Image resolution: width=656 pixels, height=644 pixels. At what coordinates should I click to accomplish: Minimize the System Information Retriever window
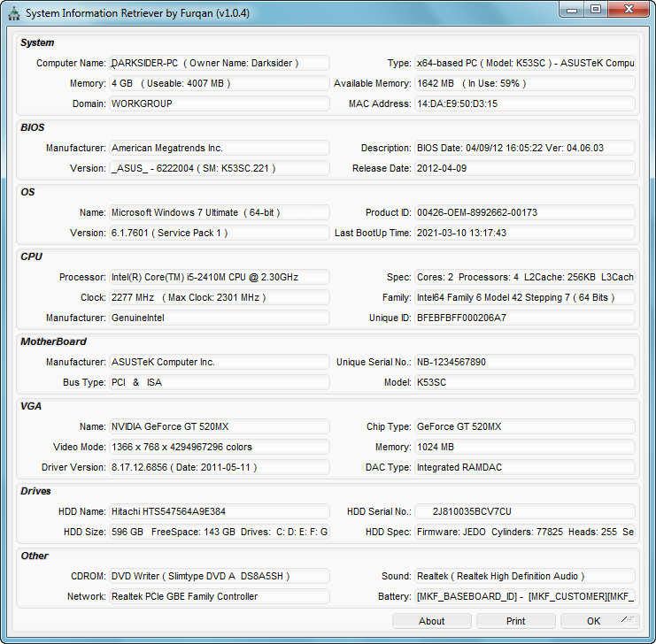click(x=572, y=9)
